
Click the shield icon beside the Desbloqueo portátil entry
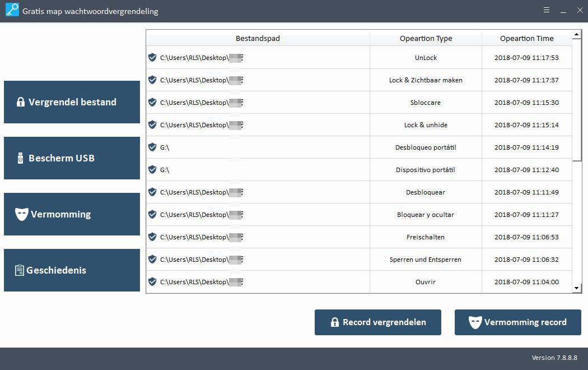(x=152, y=147)
